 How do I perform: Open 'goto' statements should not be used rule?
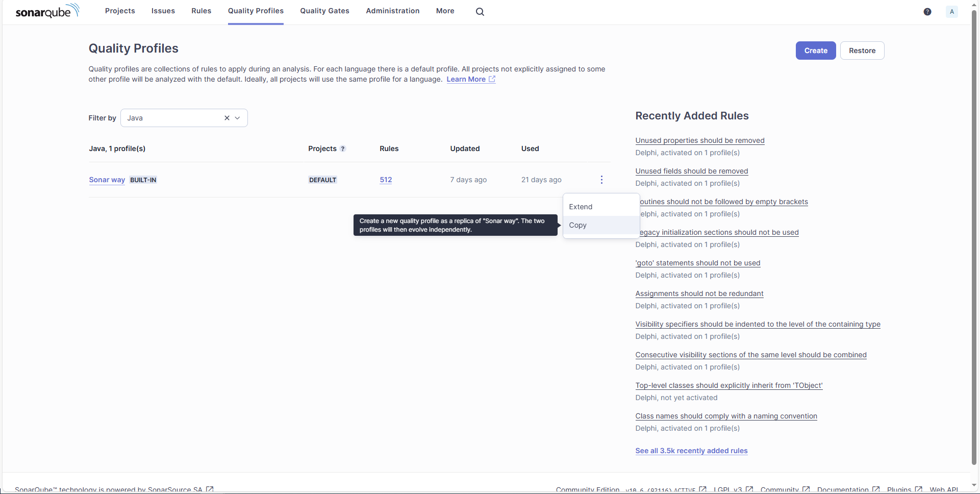click(x=698, y=263)
